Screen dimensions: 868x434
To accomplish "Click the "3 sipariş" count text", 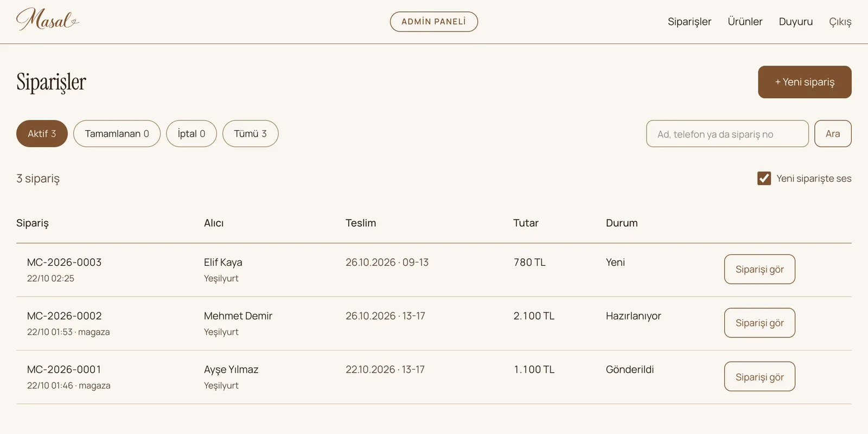I will 38,179.
